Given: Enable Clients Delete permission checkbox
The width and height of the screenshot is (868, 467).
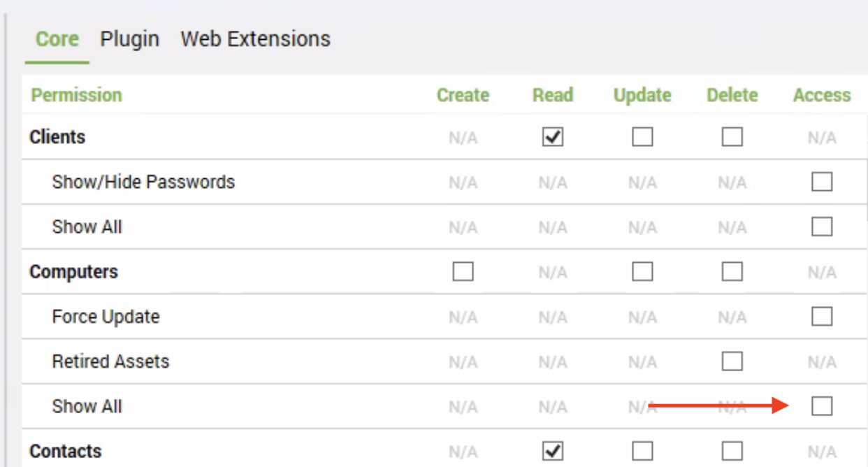Looking at the screenshot, I should [x=732, y=137].
